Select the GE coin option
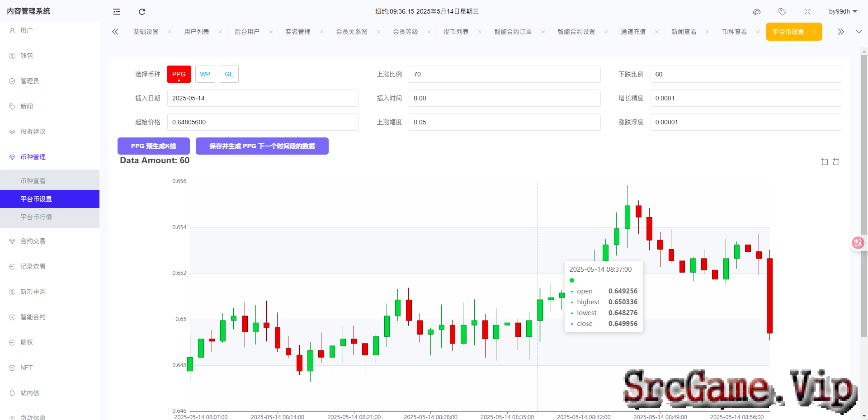 pos(229,74)
